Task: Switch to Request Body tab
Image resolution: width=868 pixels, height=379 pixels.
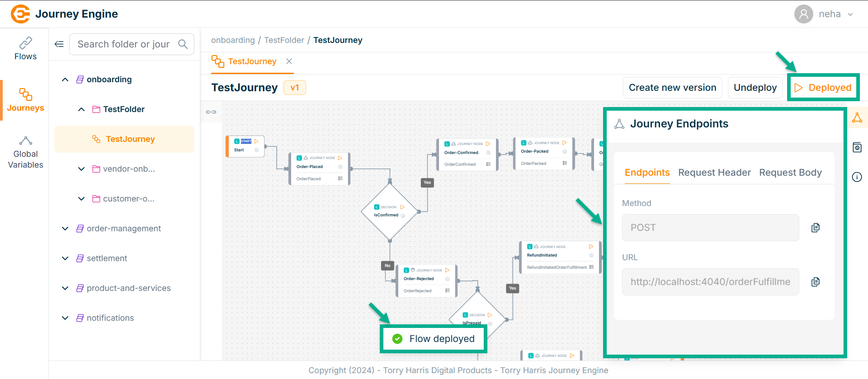Action: point(790,173)
